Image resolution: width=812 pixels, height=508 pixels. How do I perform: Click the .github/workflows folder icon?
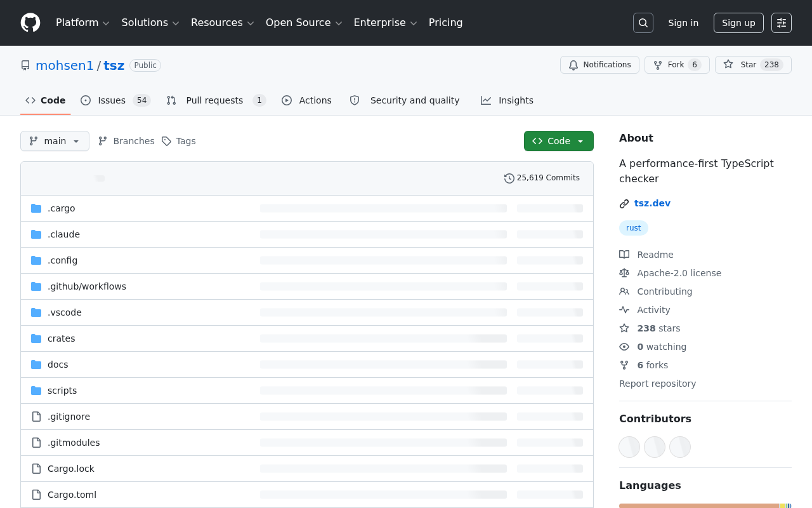pyautogui.click(x=36, y=286)
